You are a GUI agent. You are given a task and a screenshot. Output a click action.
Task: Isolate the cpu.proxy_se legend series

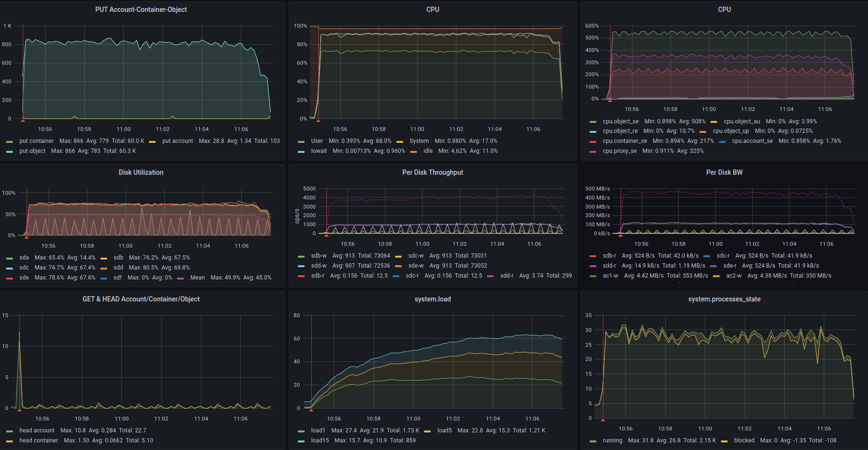(x=619, y=151)
